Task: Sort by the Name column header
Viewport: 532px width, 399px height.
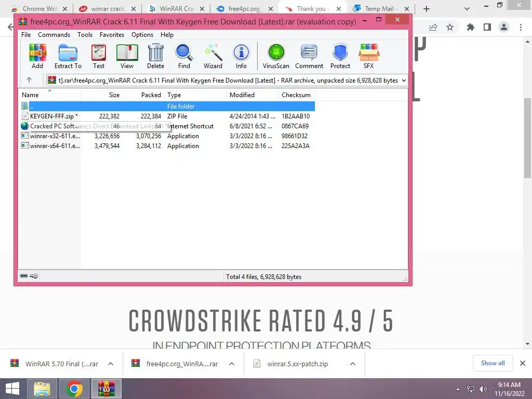Action: pyautogui.click(x=49, y=95)
